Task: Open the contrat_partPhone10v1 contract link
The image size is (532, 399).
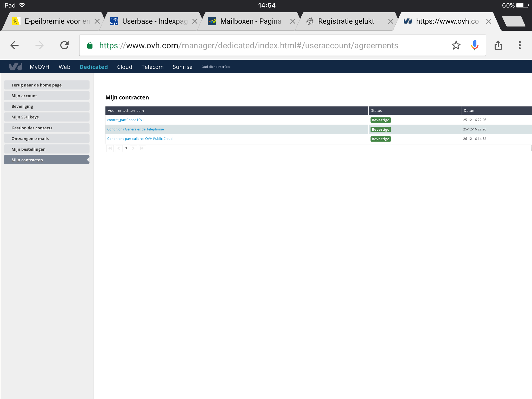Action: coord(125,120)
